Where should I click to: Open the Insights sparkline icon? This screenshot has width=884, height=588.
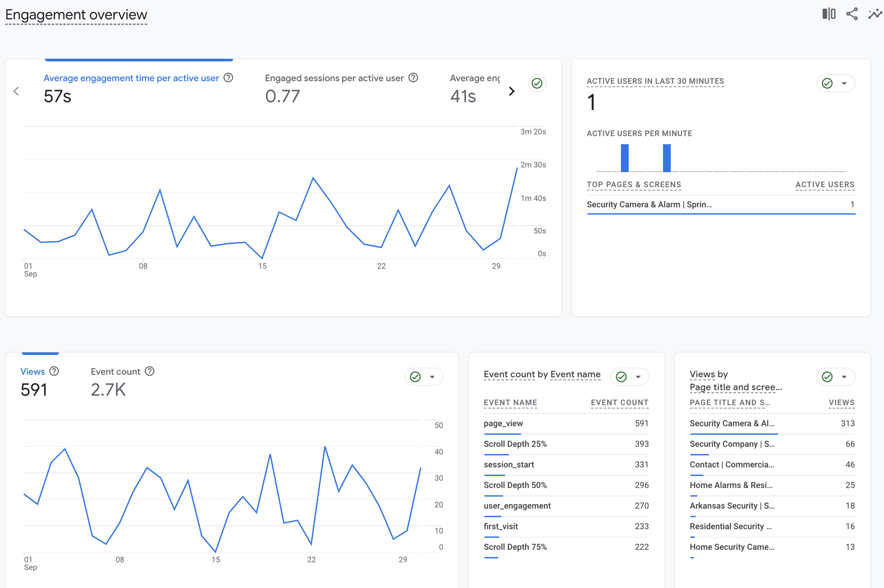[874, 14]
